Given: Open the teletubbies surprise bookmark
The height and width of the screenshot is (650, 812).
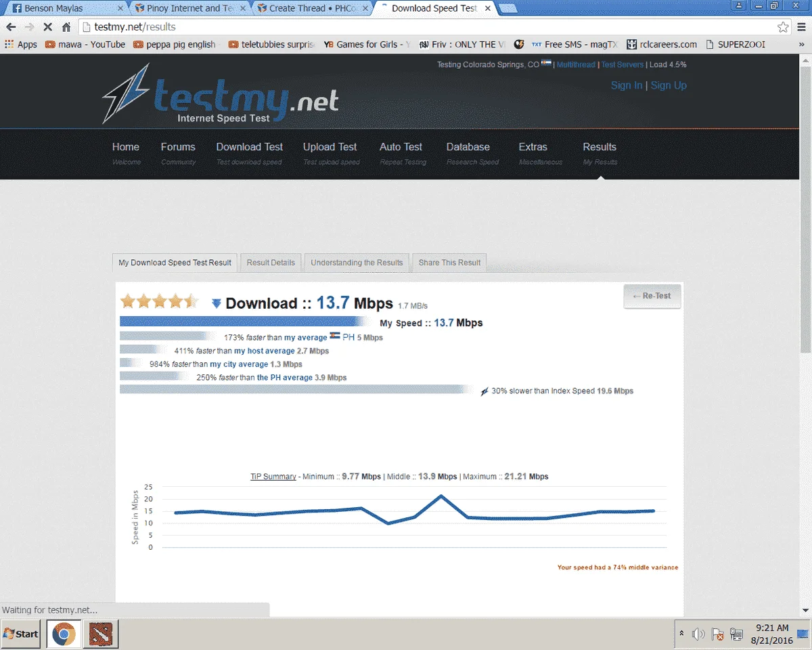Looking at the screenshot, I should coord(271,44).
